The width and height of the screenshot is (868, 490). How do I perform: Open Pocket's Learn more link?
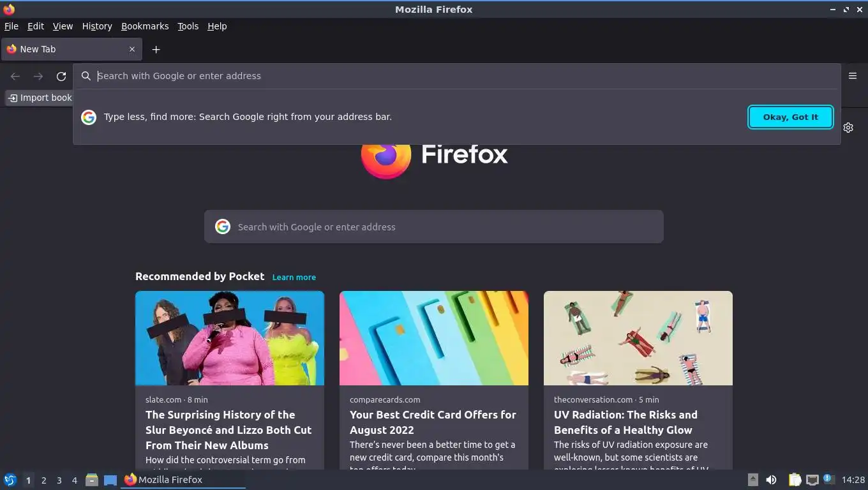[x=294, y=277]
